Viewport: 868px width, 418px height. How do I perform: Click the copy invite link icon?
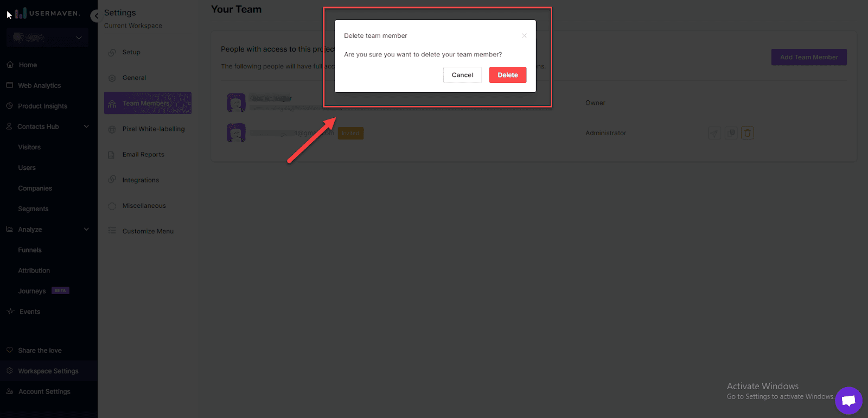click(731, 133)
